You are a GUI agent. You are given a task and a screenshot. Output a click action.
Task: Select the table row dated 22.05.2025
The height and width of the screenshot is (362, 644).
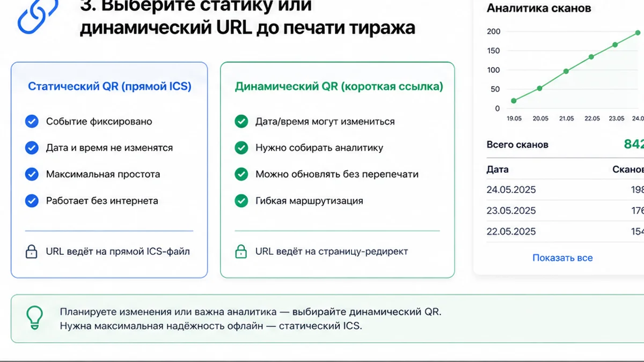pyautogui.click(x=565, y=232)
